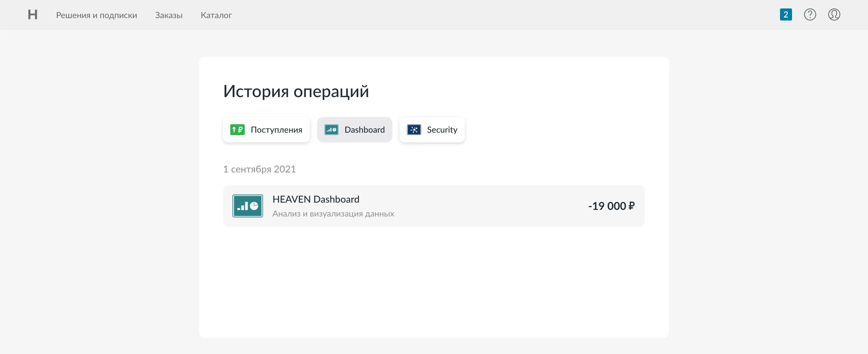The image size is (868, 354).
Task: Go to Заказы page
Action: (x=168, y=15)
